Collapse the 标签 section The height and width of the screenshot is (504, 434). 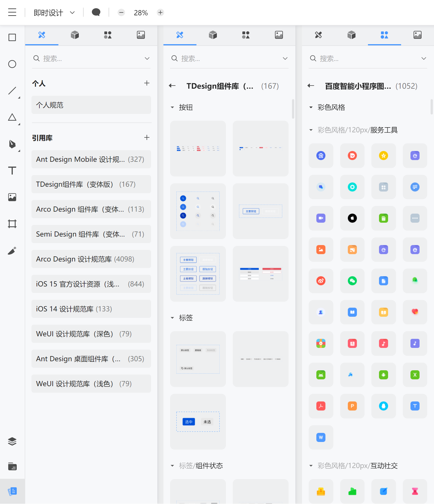tap(172, 318)
